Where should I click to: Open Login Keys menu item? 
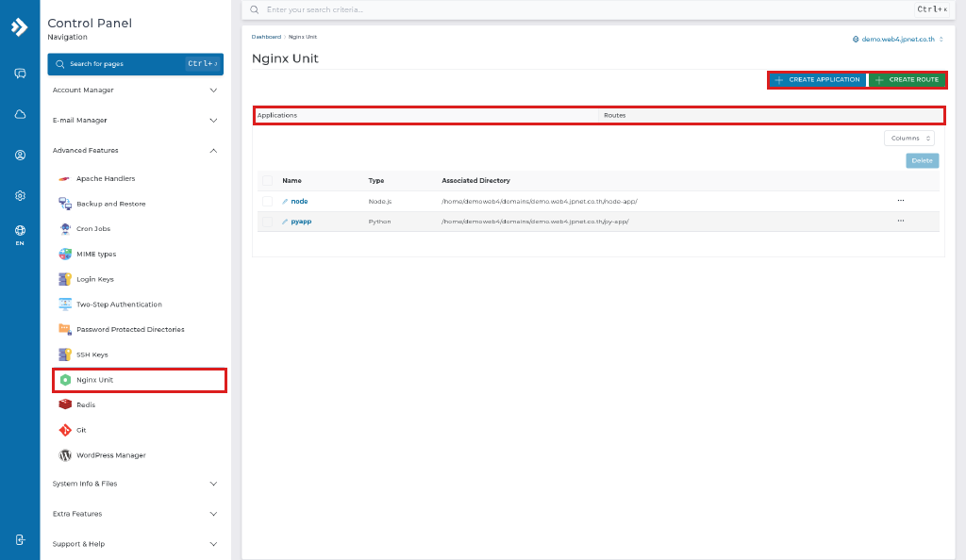[x=95, y=279]
